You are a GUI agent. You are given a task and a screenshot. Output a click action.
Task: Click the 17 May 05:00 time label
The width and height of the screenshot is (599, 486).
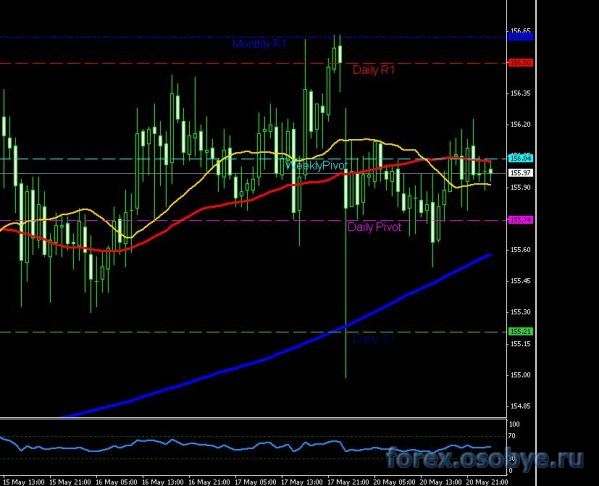tap(256, 482)
